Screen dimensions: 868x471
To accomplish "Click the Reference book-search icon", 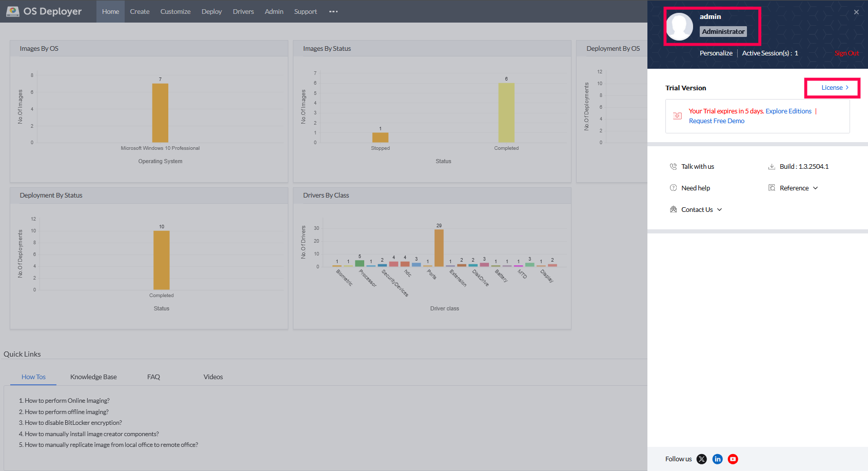I will pyautogui.click(x=772, y=188).
